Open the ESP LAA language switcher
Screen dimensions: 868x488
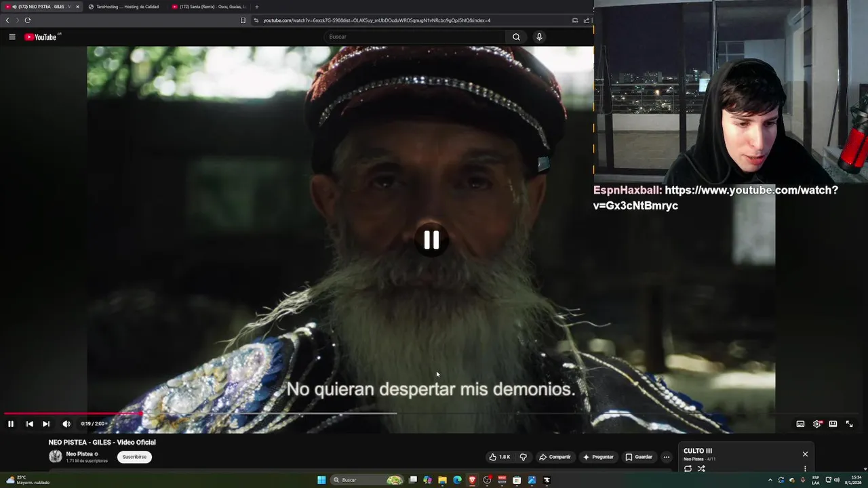click(x=816, y=480)
